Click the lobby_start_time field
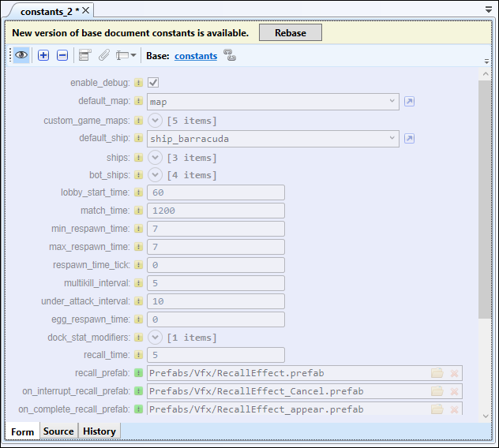Image resolution: width=499 pixels, height=448 pixels. pyautogui.click(x=216, y=192)
